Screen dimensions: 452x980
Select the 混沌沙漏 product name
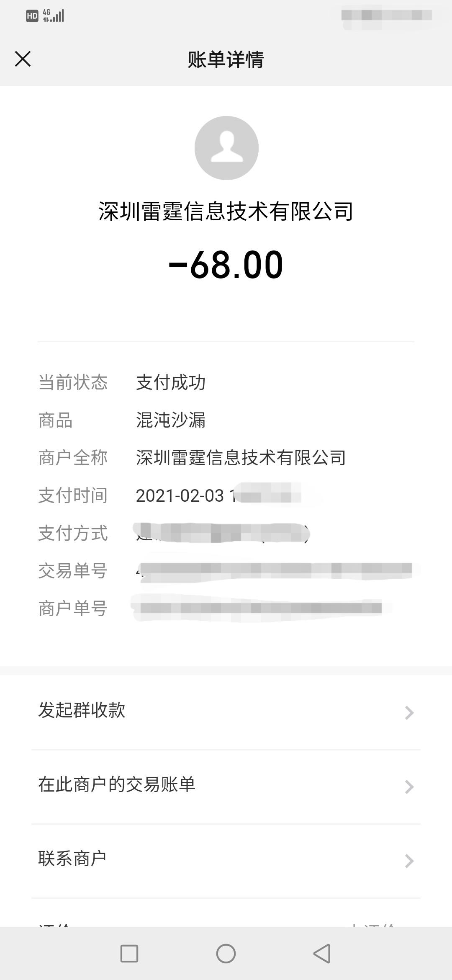(171, 420)
